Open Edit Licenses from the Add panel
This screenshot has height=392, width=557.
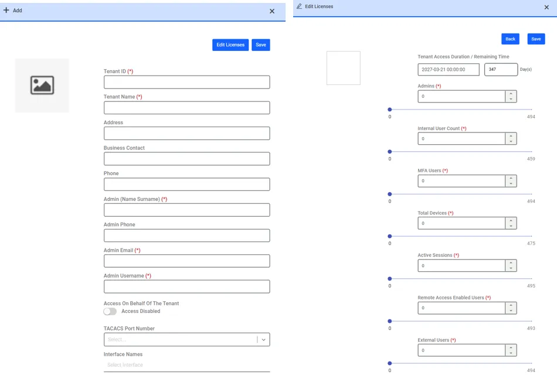pos(230,45)
